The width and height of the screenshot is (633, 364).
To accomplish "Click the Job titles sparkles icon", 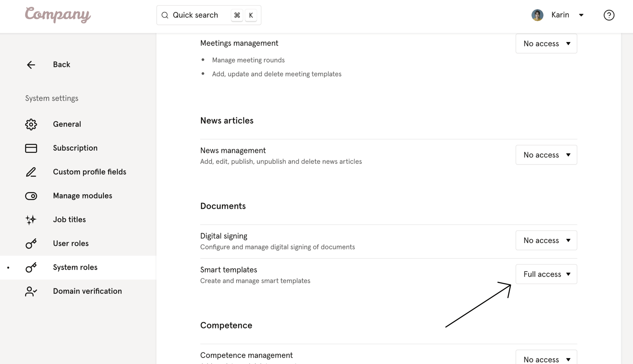I will [x=31, y=220].
